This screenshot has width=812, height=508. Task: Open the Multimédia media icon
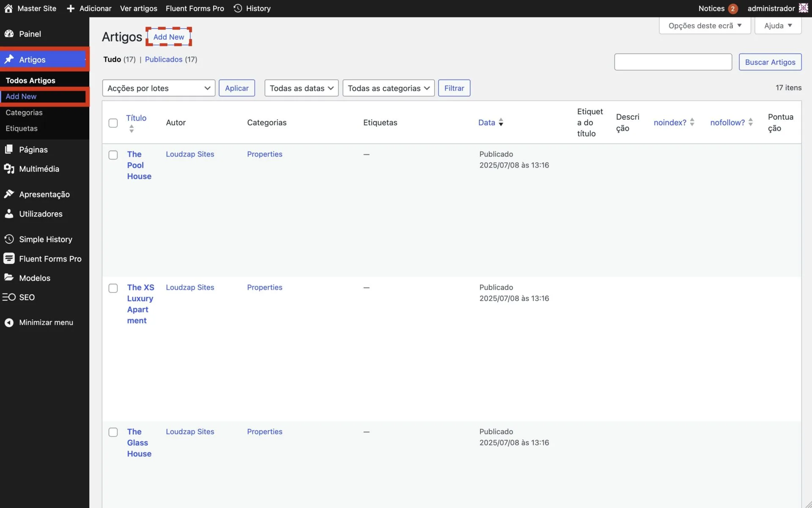(x=9, y=169)
